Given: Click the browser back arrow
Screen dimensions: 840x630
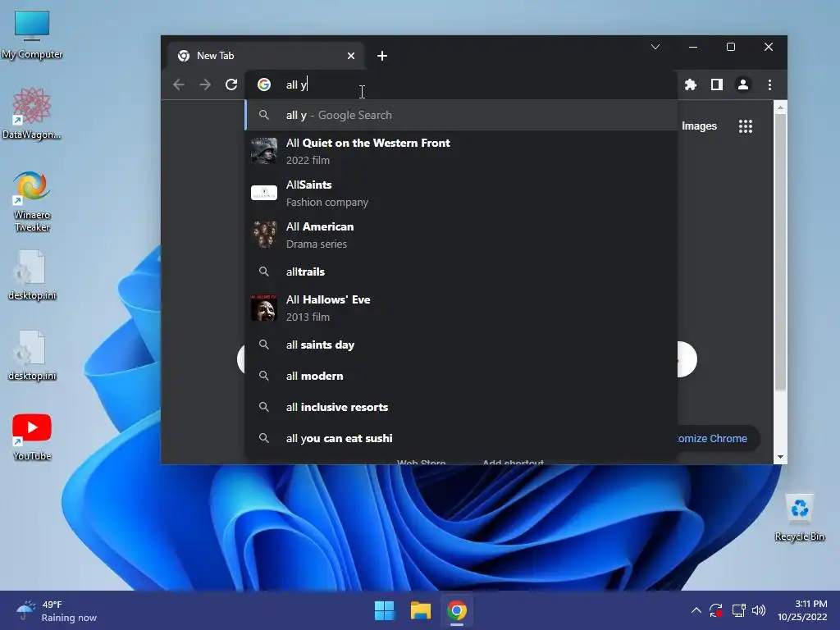Looking at the screenshot, I should coord(178,84).
